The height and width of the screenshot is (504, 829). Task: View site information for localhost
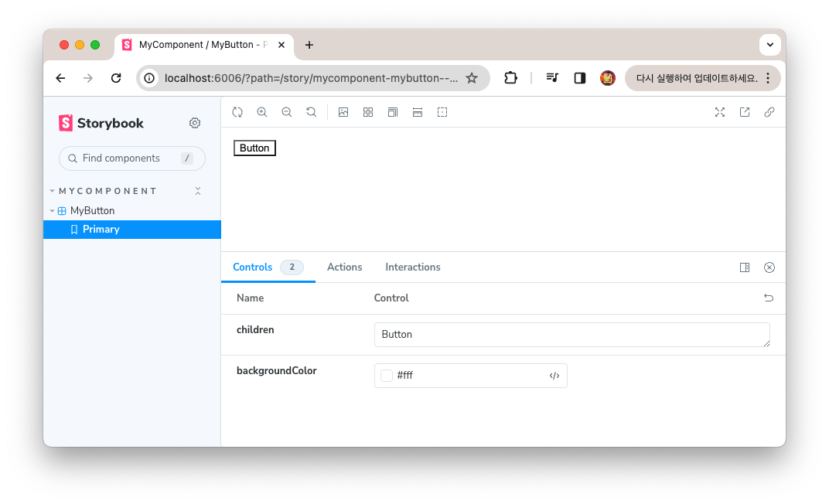click(149, 78)
